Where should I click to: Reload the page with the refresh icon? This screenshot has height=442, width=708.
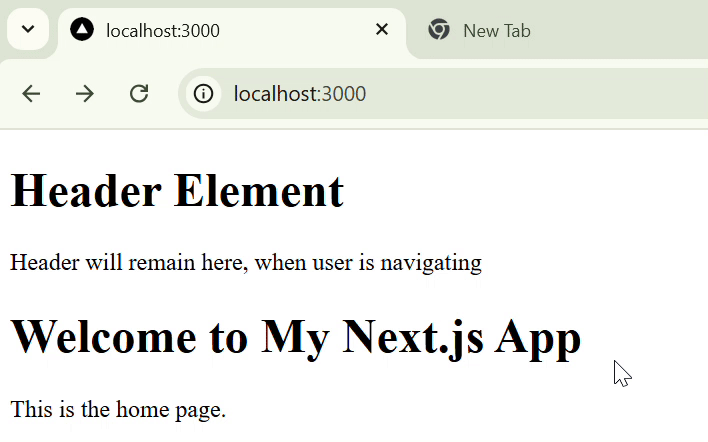point(139,94)
